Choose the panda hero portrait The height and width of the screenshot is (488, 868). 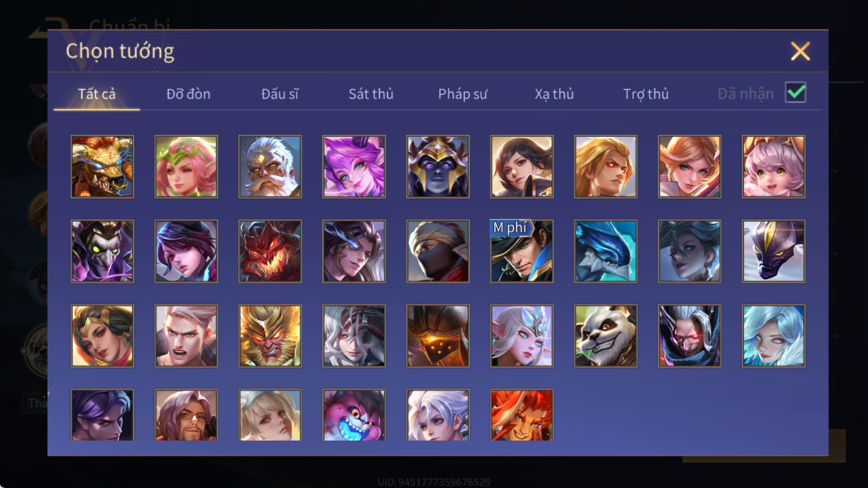click(x=606, y=336)
